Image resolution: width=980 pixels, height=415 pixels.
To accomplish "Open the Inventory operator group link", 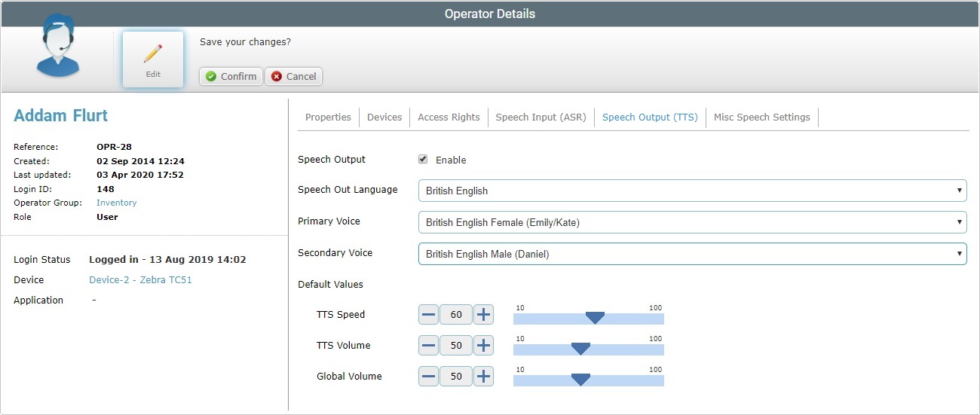I will (x=116, y=203).
